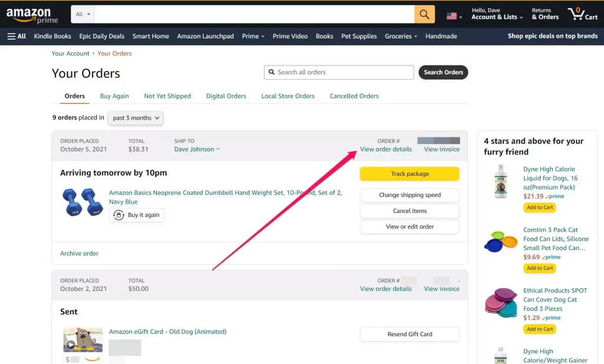Click the Track package button

click(409, 173)
